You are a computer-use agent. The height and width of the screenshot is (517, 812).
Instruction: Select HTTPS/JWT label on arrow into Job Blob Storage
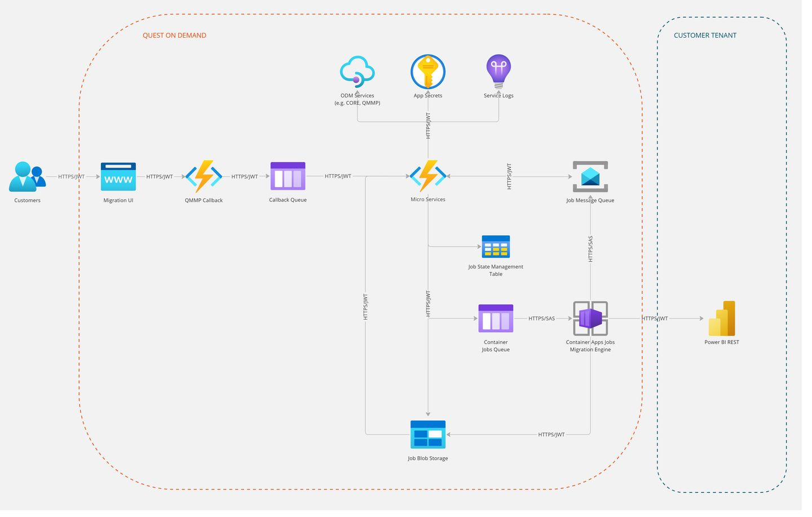(551, 435)
